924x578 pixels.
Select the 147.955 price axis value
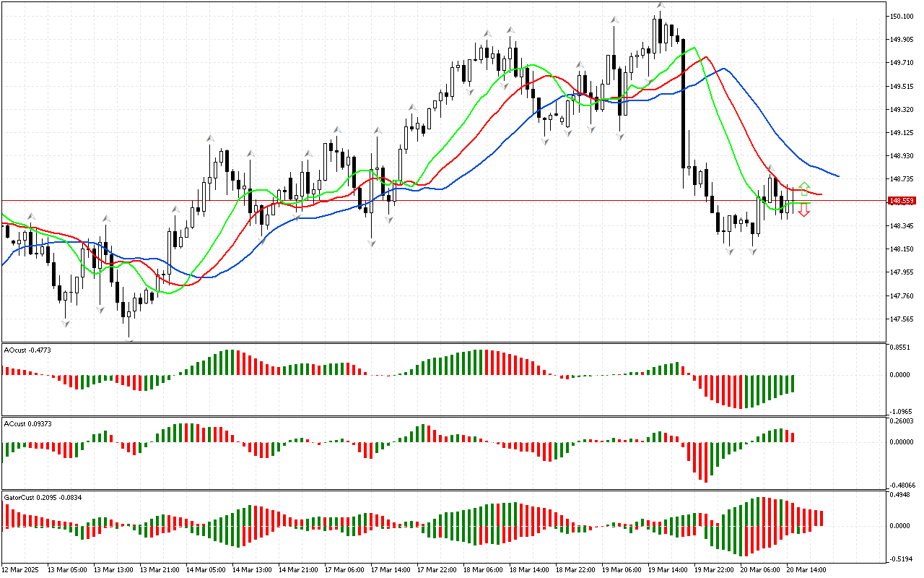coord(902,272)
